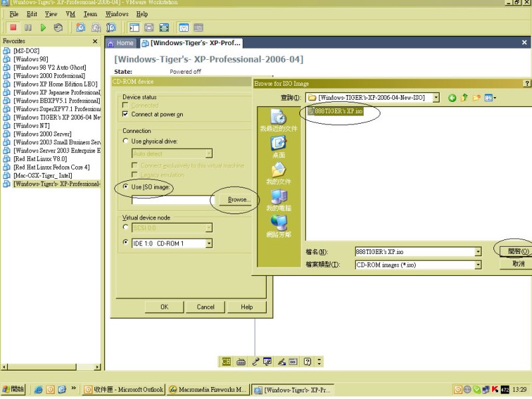The width and height of the screenshot is (532, 399).
Task: Close the Favorites panel with the X
Action: tap(95, 41)
